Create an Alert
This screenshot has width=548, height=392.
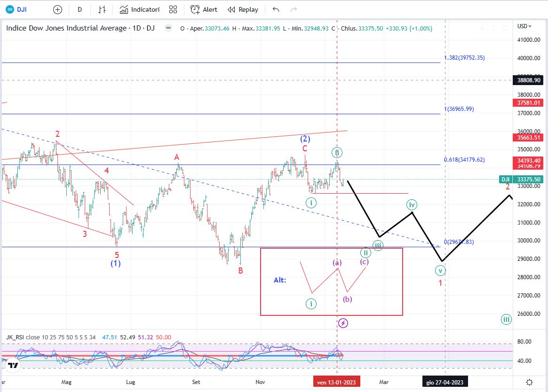[204, 10]
